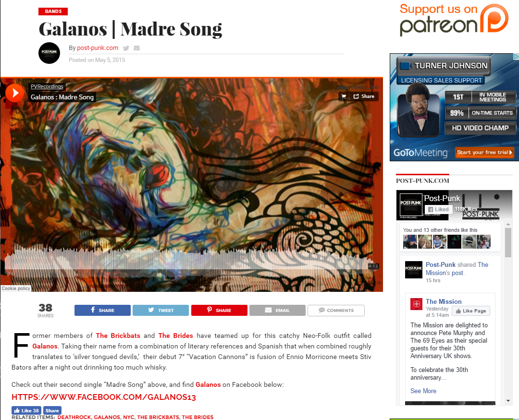Click the SoundCloud cart buy icon
Screen dimensions: 519x420
pos(344,96)
